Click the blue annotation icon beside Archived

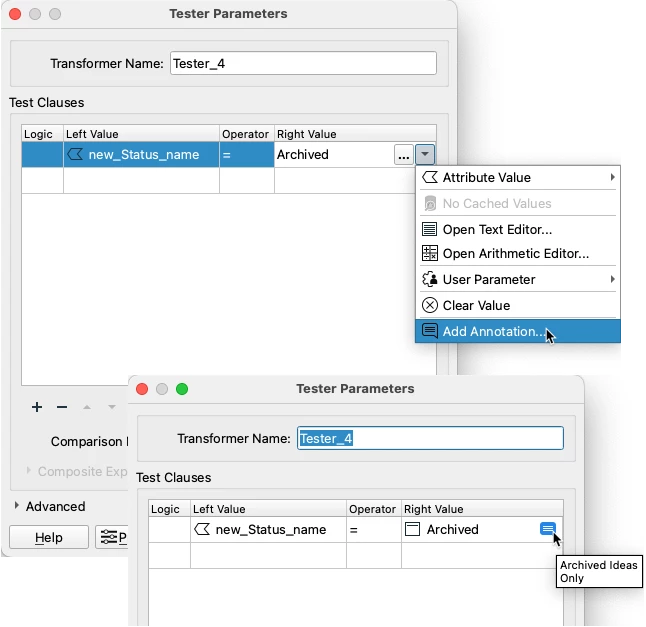(x=547, y=529)
